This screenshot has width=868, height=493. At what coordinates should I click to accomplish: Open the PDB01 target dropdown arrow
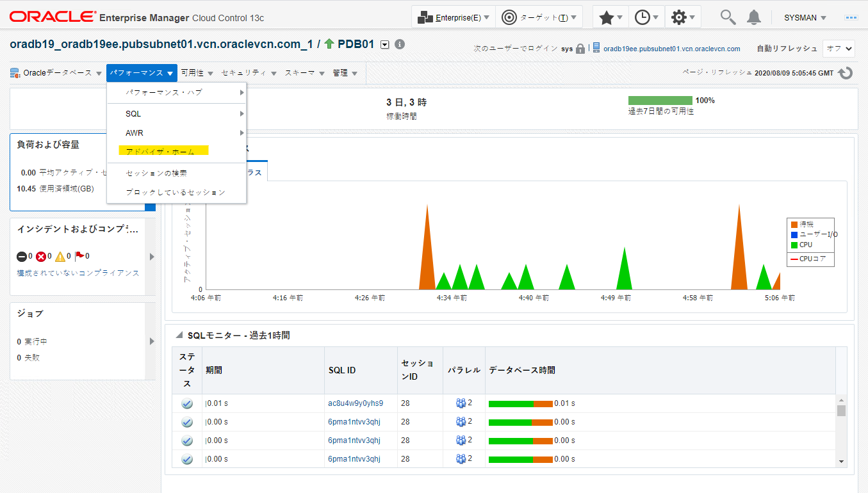pyautogui.click(x=384, y=44)
